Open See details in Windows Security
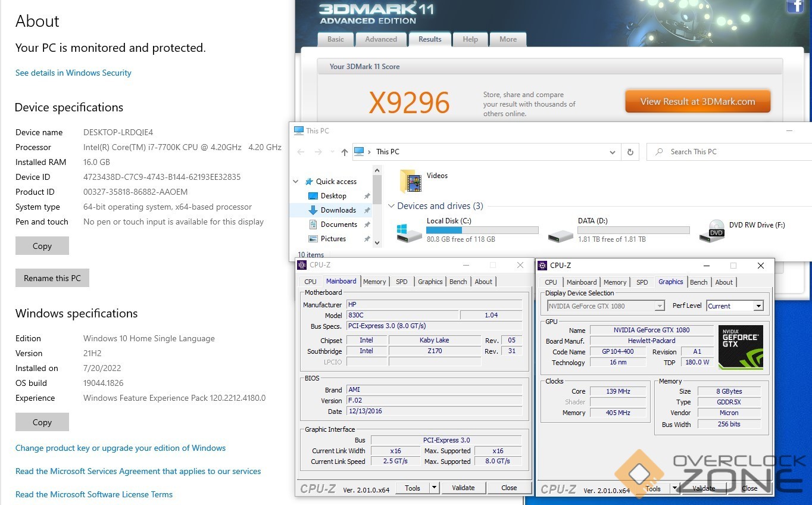Viewport: 812px width, 505px height. tap(73, 73)
